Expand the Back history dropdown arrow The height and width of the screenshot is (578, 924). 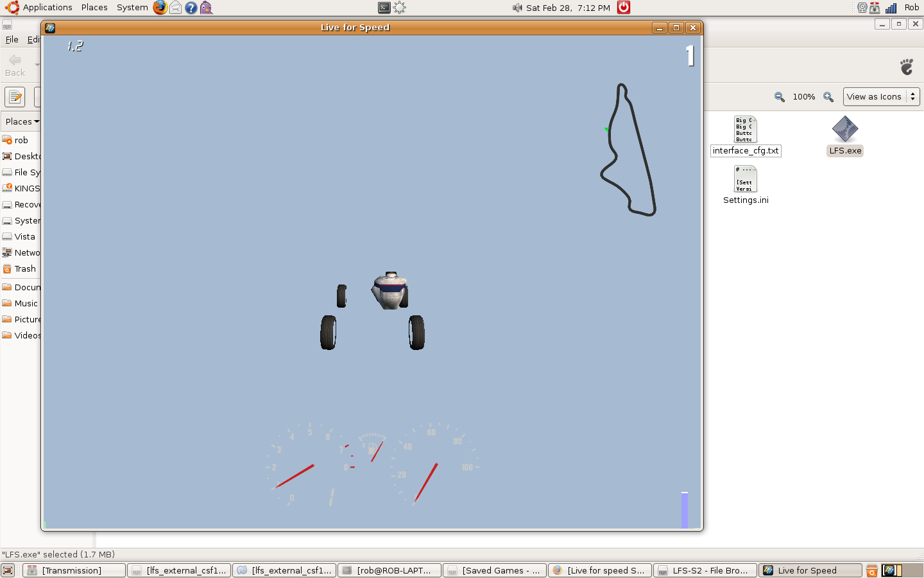point(37,65)
